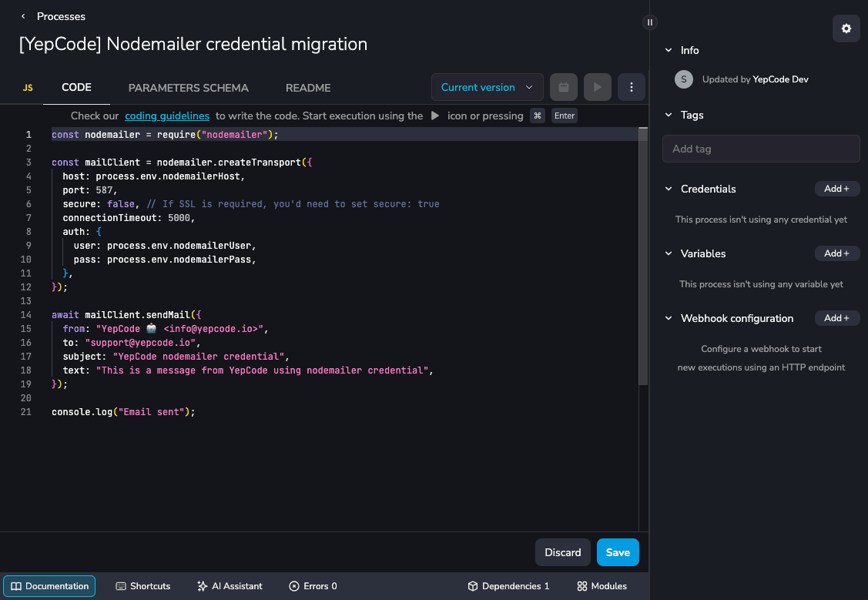Open process settings gear
This screenshot has height=600, width=868.
coord(846,28)
